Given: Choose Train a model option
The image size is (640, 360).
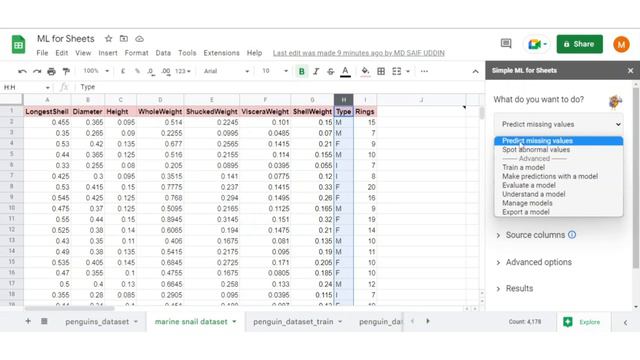Looking at the screenshot, I should (x=523, y=167).
